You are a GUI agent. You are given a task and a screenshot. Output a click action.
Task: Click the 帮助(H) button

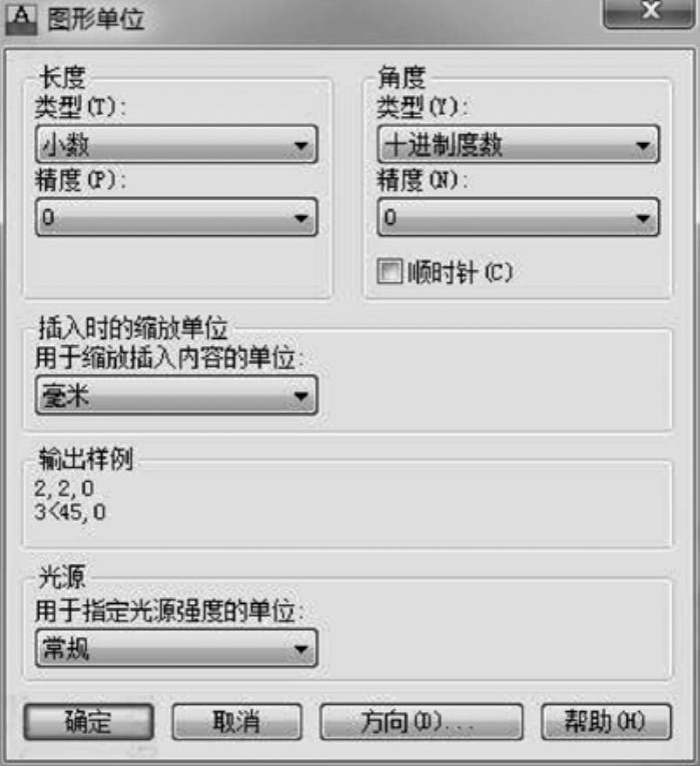607,722
